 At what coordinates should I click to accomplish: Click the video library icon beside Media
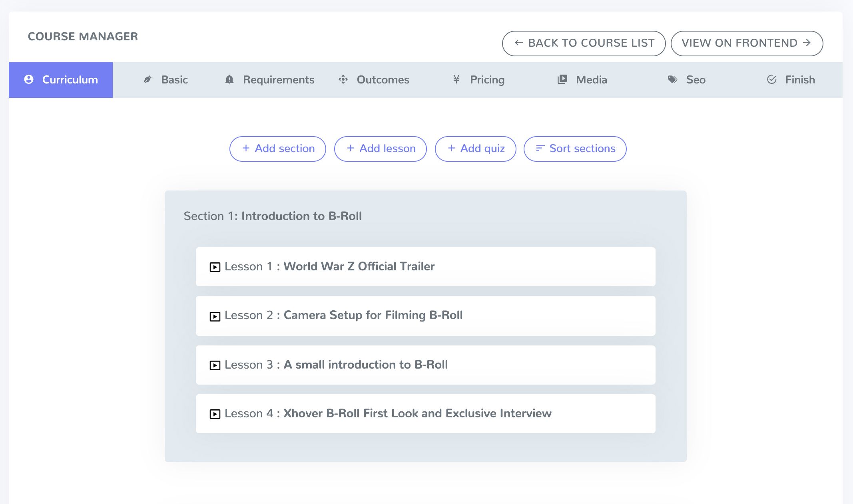click(562, 79)
